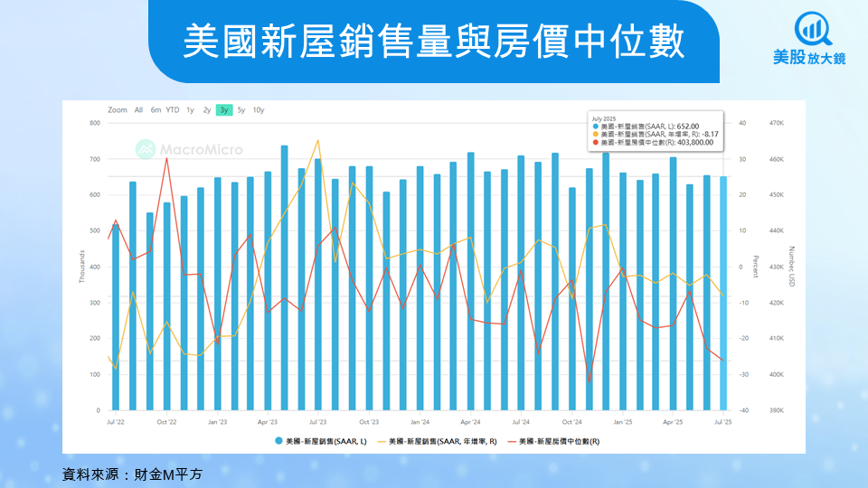Click the yellow line legend icon for 年增率
The height and width of the screenshot is (488, 868).
pos(382,442)
